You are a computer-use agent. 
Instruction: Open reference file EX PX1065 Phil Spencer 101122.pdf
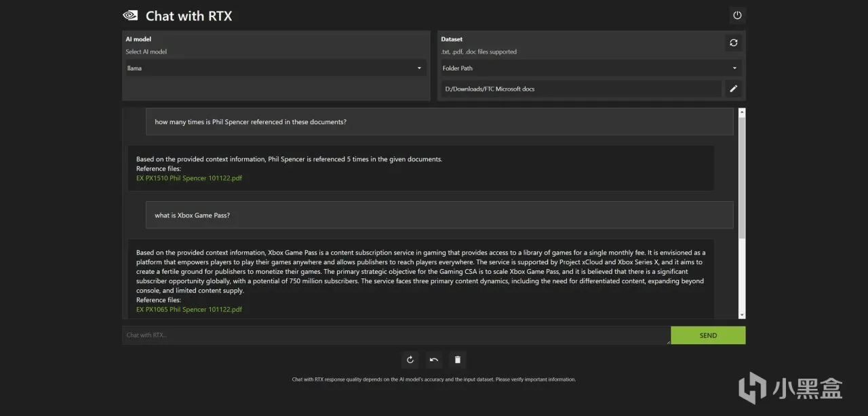(189, 309)
